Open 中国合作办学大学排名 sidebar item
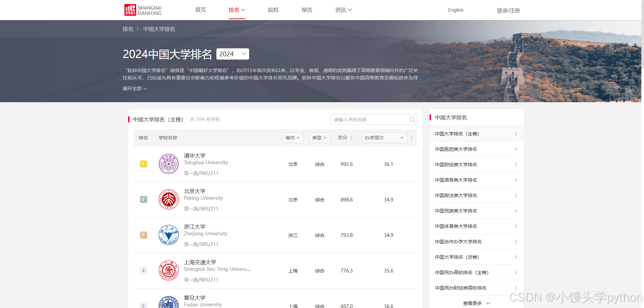Image resolution: width=644 pixels, height=308 pixels. pyautogui.click(x=476, y=242)
